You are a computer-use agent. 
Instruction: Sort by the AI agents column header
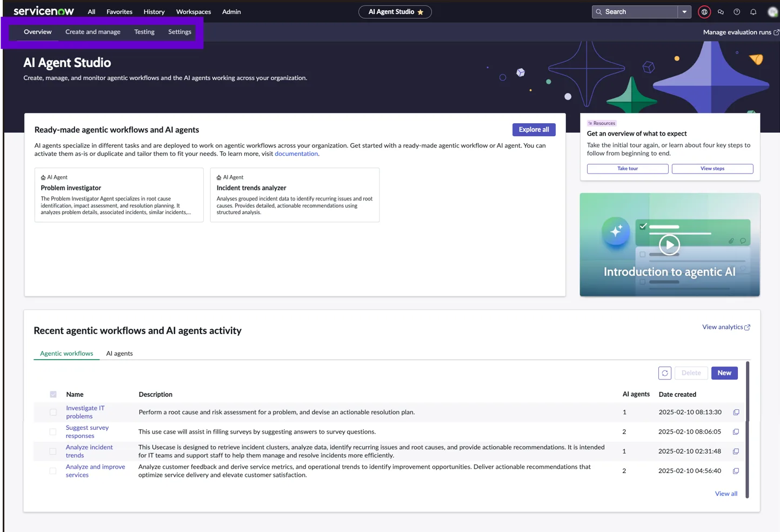(x=636, y=394)
